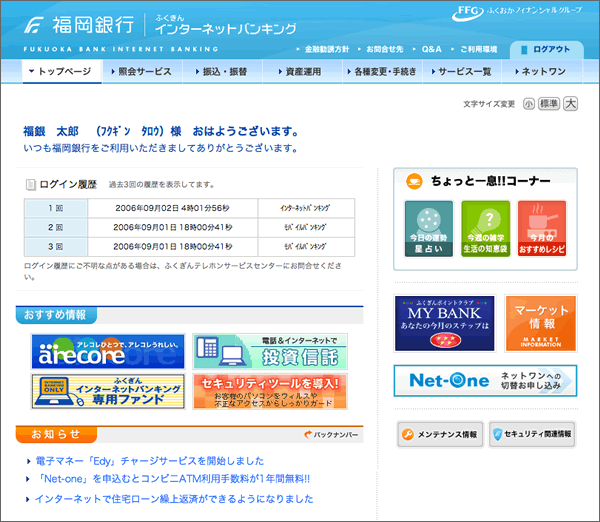Click the 1回 login history row label
Image resolution: width=600 pixels, height=522 pixels.
56,208
